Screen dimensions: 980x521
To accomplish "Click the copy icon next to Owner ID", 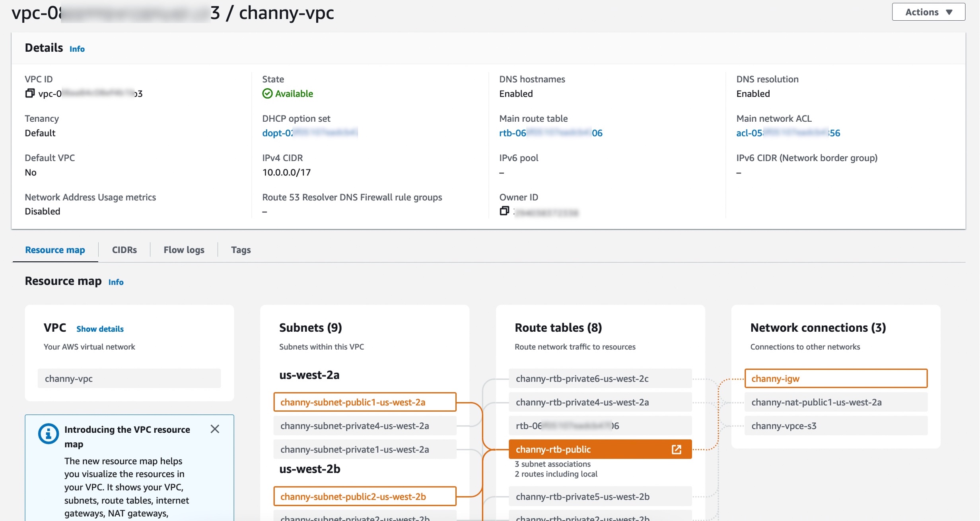I will pos(504,211).
